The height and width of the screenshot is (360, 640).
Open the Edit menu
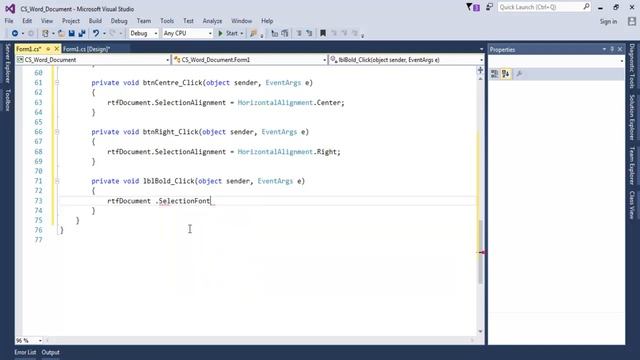(x=27, y=21)
